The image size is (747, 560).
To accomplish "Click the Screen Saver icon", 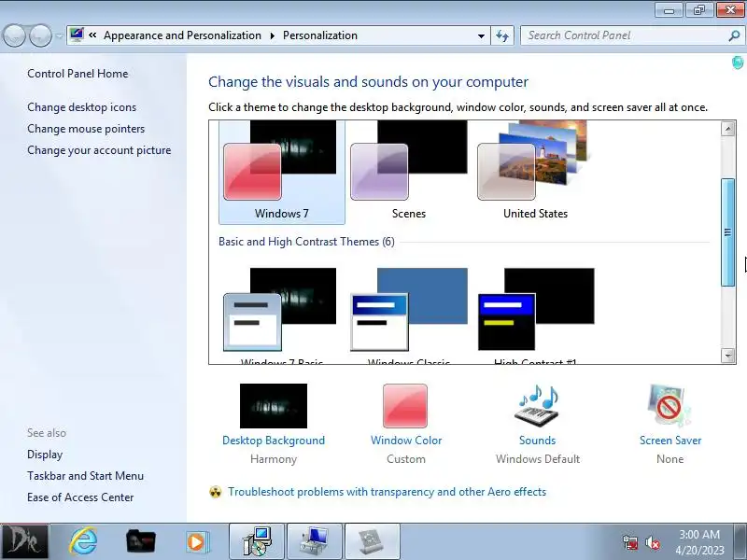I will tap(669, 406).
